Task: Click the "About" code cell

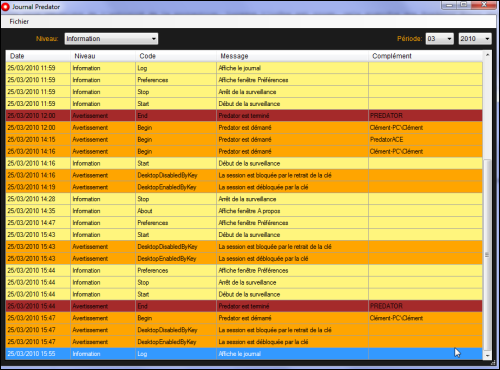Action: (x=176, y=211)
